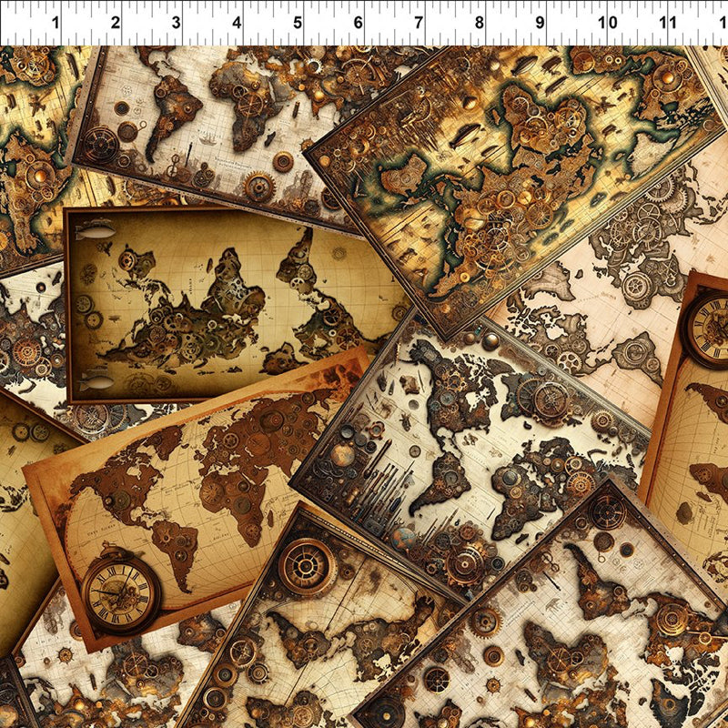Select the ruler number 10
728x728 pixels.
pyautogui.click(x=607, y=22)
